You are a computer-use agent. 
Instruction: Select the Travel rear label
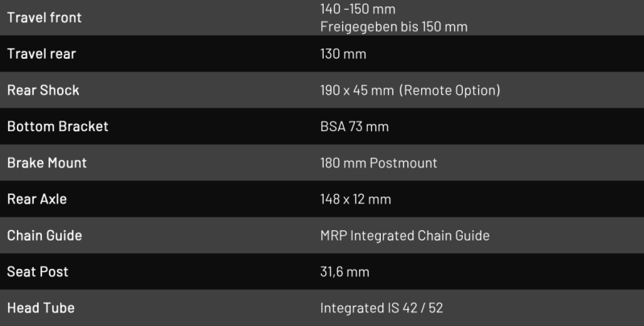click(x=41, y=54)
